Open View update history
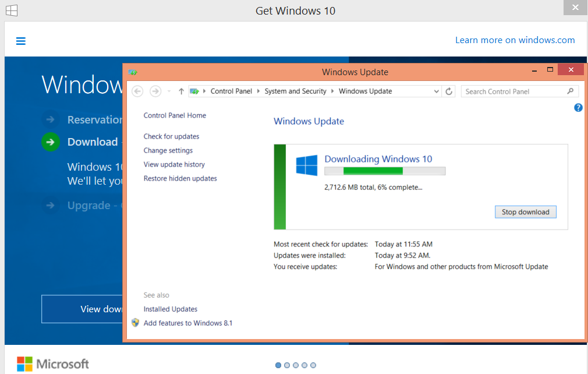Viewport: 588px width, 374px height. click(174, 164)
